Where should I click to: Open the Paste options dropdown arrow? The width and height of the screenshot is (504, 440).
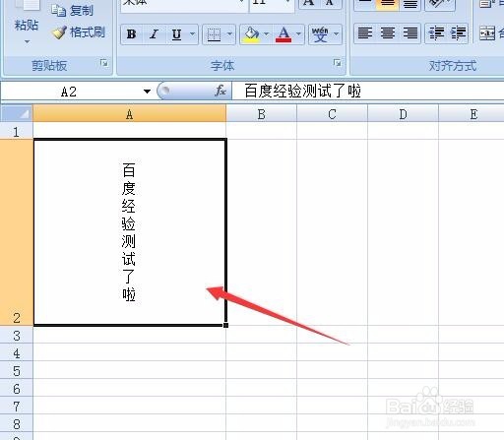point(27,42)
